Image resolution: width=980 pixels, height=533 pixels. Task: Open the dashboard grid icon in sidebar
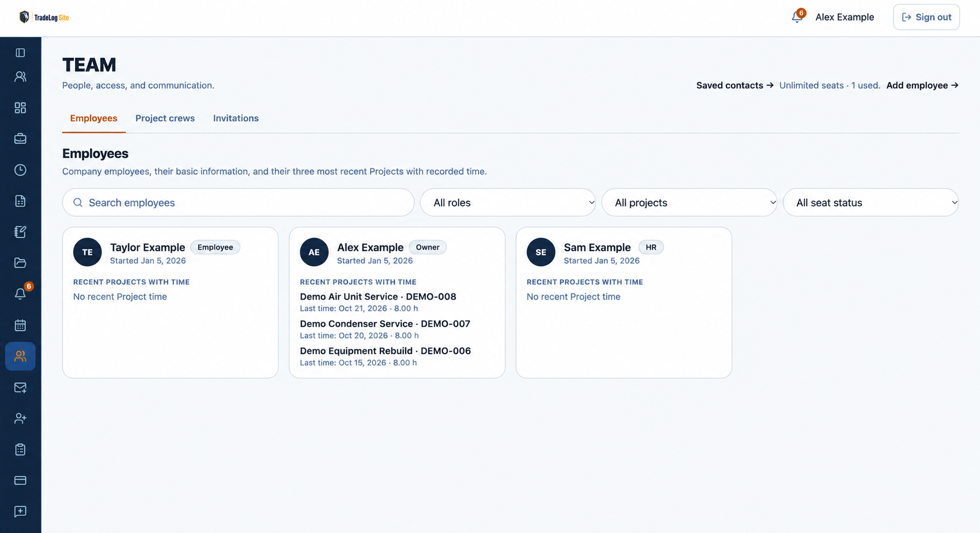click(20, 108)
